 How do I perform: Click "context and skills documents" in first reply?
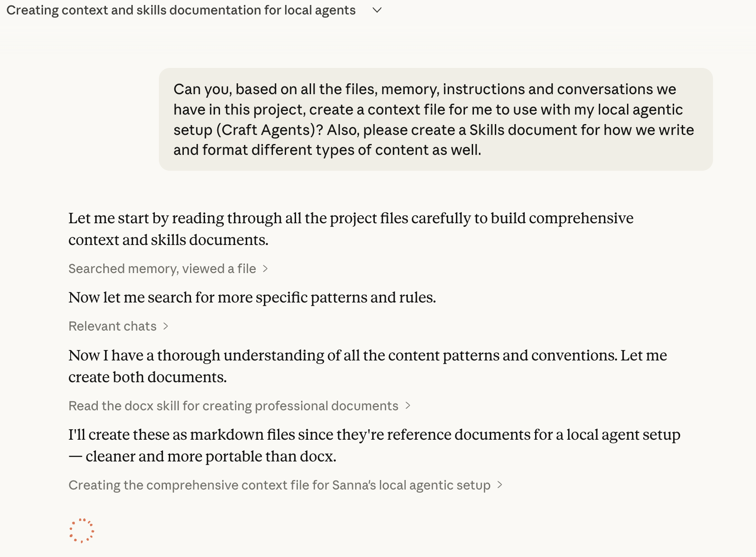click(x=168, y=240)
